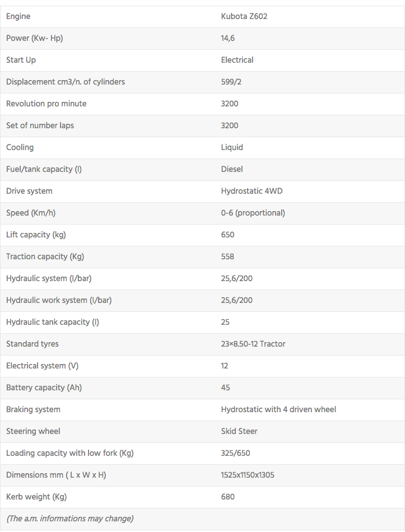This screenshot has width=405, height=532.
Task: Click the 1525x1150x1305 dimensions value
Action: [248, 475]
